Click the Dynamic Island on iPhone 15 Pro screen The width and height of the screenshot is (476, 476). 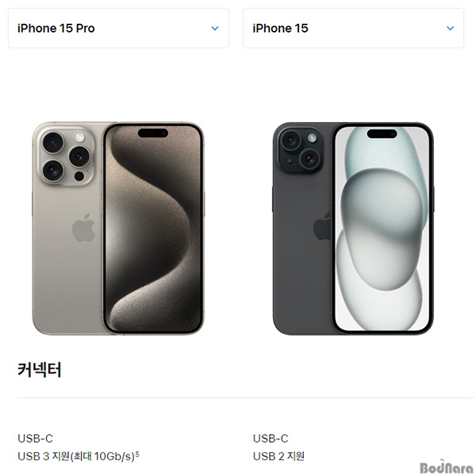(x=153, y=133)
